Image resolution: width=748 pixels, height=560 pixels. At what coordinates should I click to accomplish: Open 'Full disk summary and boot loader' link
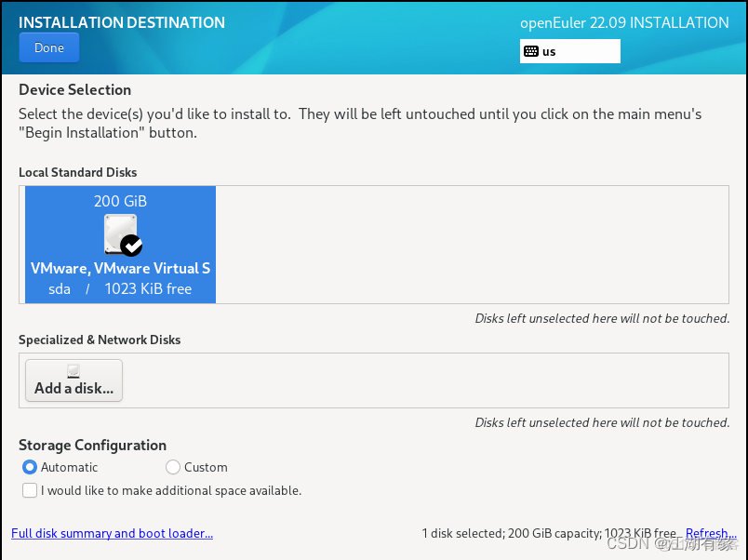(112, 533)
